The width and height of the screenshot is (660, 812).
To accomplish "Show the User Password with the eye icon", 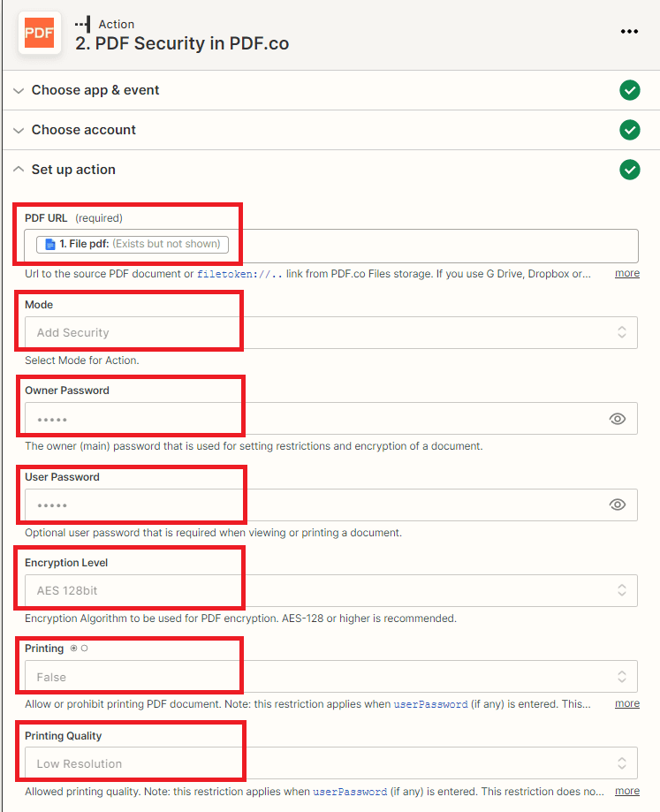I will click(618, 505).
